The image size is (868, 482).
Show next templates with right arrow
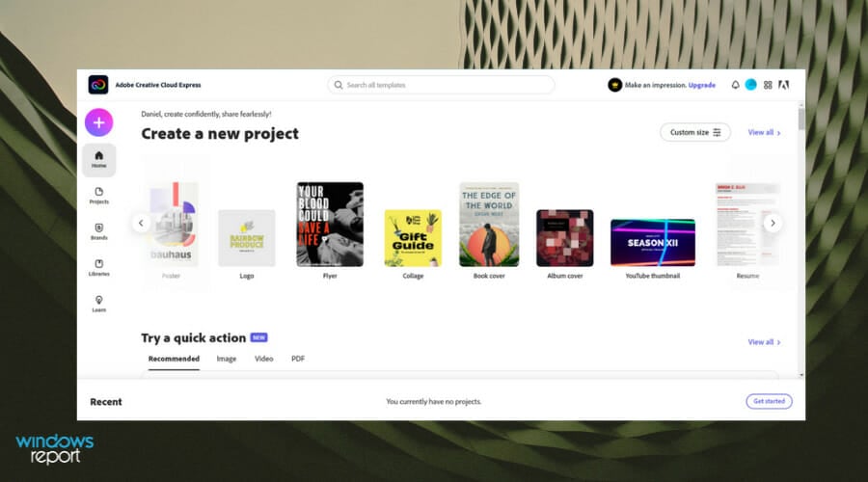773,223
